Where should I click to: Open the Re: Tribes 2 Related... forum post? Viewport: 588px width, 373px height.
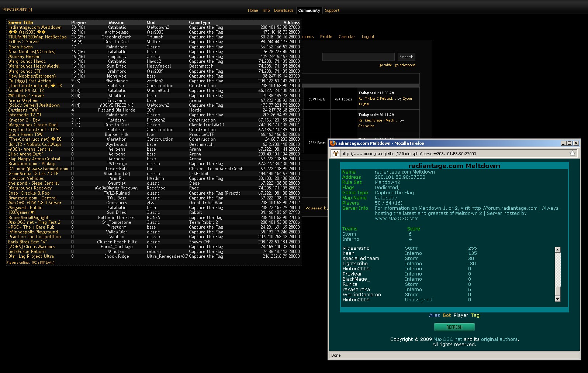point(377,99)
